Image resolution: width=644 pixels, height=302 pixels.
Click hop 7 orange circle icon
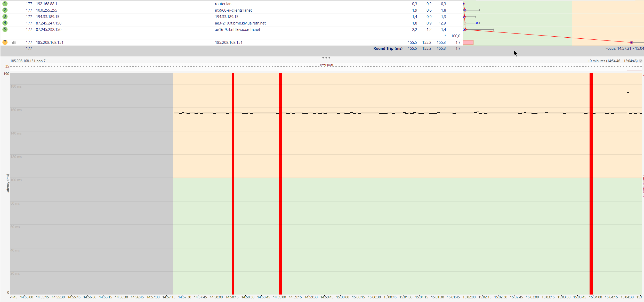click(x=5, y=42)
